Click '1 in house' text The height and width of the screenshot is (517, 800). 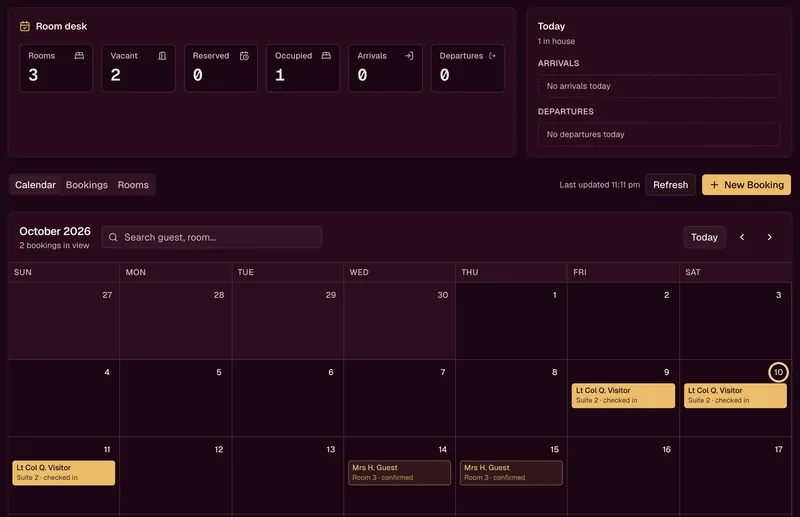point(556,41)
